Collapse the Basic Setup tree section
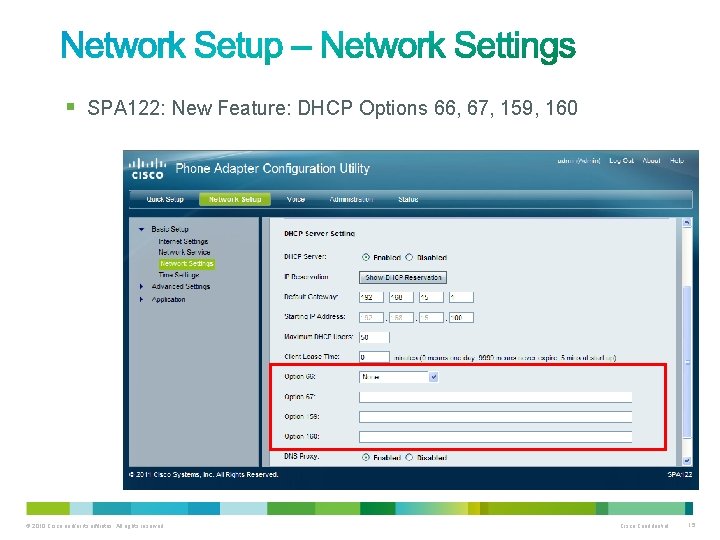The image size is (720, 540). coord(141,229)
